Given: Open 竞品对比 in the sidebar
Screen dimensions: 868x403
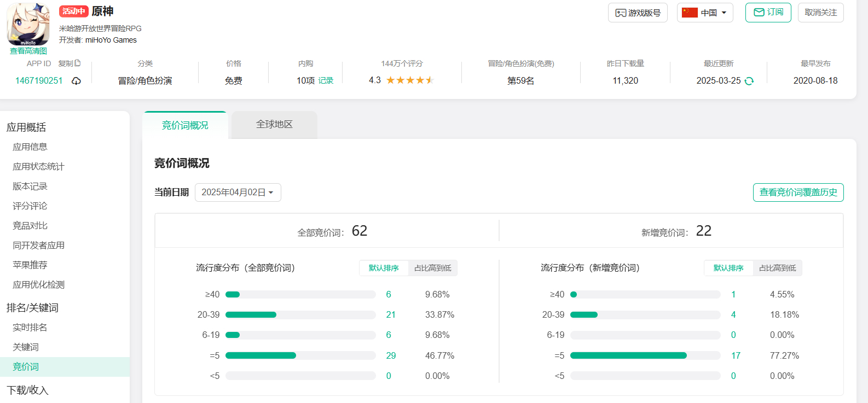Looking at the screenshot, I should click(30, 226).
